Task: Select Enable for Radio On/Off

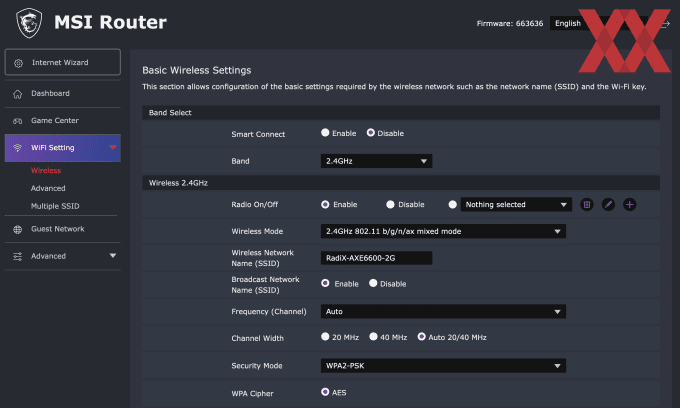Action: point(325,204)
